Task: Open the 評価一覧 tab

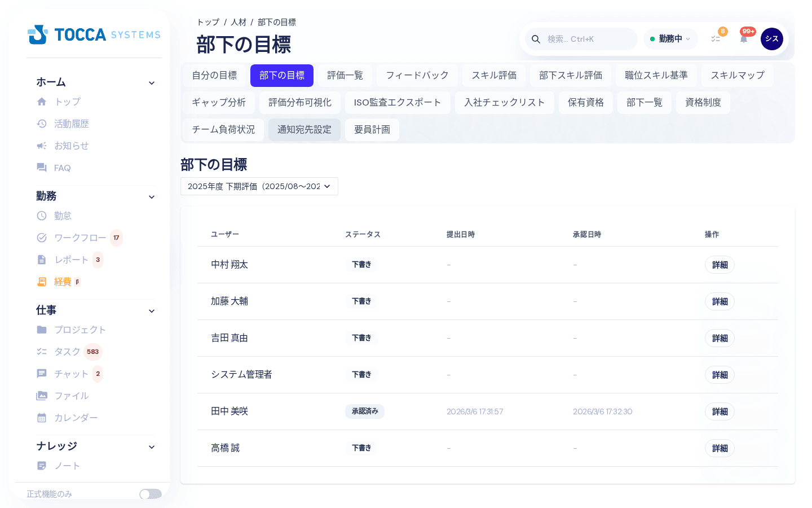Action: click(x=345, y=76)
